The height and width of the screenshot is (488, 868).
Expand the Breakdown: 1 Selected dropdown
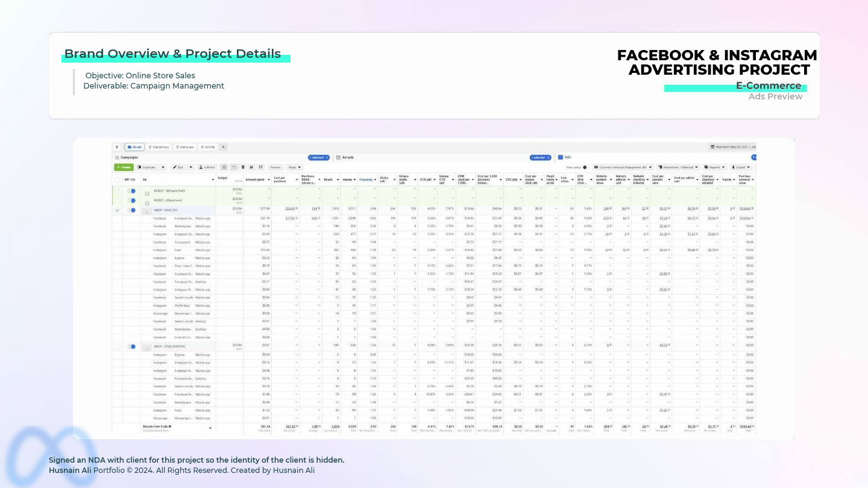tap(679, 167)
